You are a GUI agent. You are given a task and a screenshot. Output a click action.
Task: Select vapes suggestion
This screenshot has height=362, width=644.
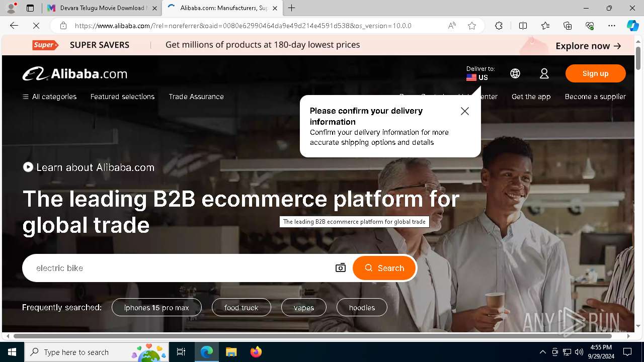[304, 307]
